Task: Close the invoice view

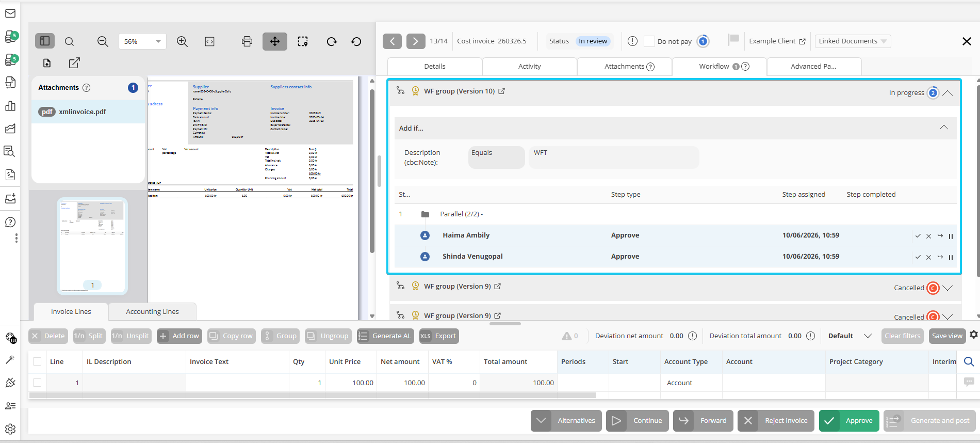Action: pos(967,41)
